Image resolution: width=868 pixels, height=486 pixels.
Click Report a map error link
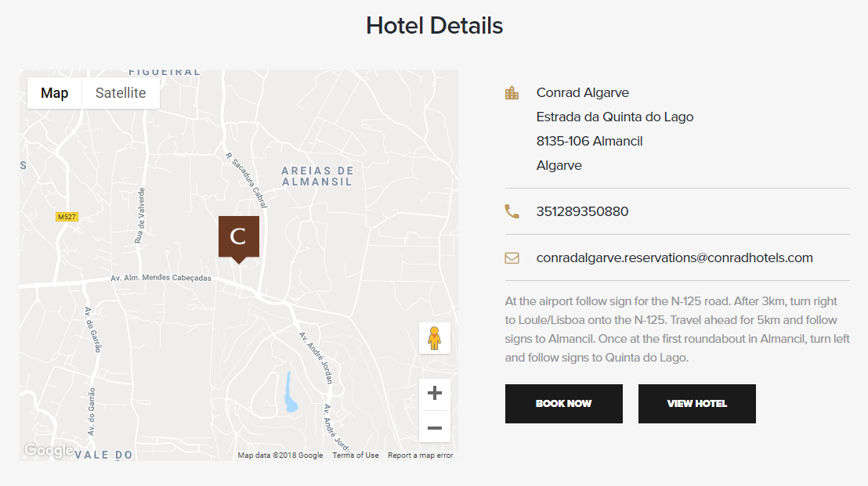tap(420, 455)
